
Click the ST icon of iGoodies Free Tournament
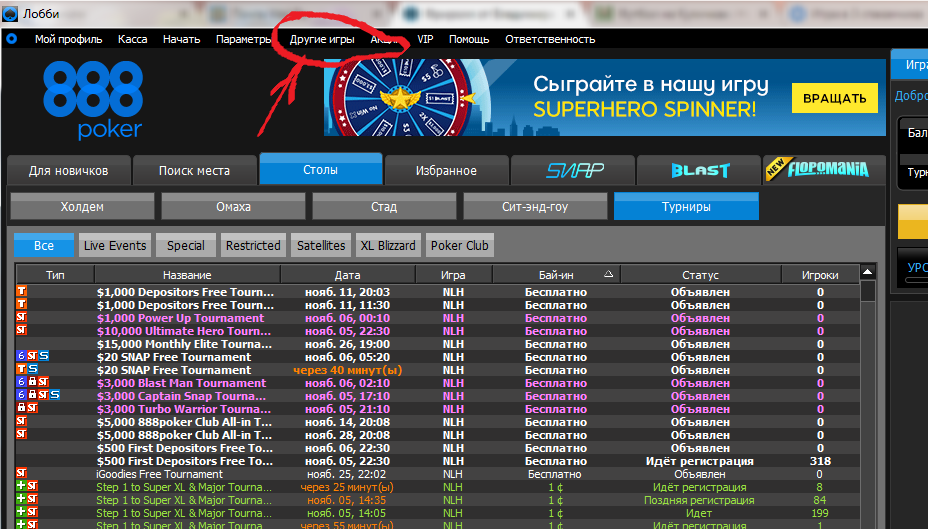21,473
